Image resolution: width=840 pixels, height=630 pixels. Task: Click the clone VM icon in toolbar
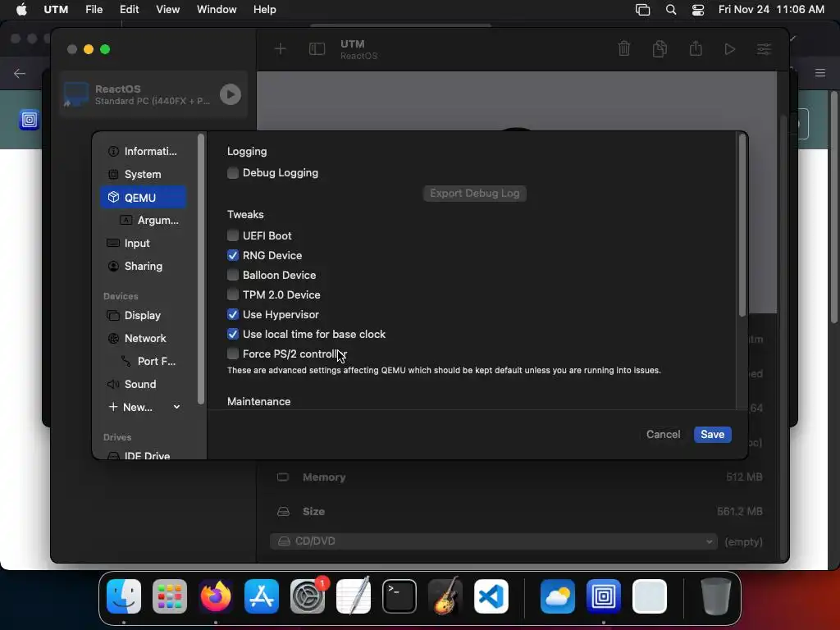[x=660, y=48]
